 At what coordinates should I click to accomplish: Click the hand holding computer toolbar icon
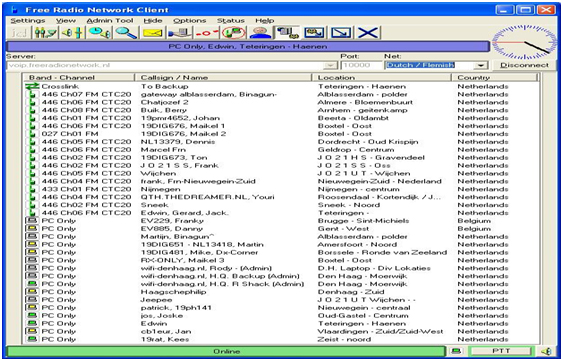tap(180, 33)
